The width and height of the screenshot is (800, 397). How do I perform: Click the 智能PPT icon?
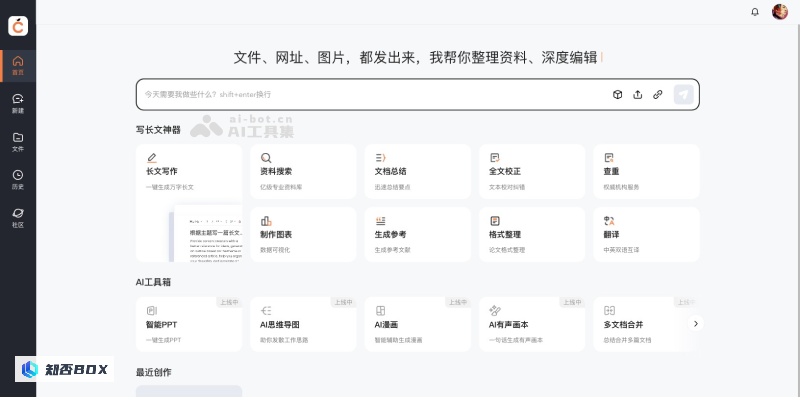pos(152,311)
